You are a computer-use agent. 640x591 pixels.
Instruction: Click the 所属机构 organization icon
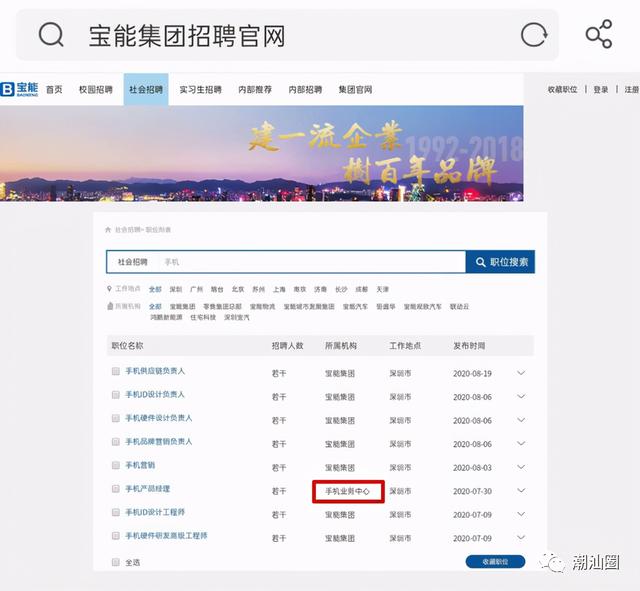109,306
